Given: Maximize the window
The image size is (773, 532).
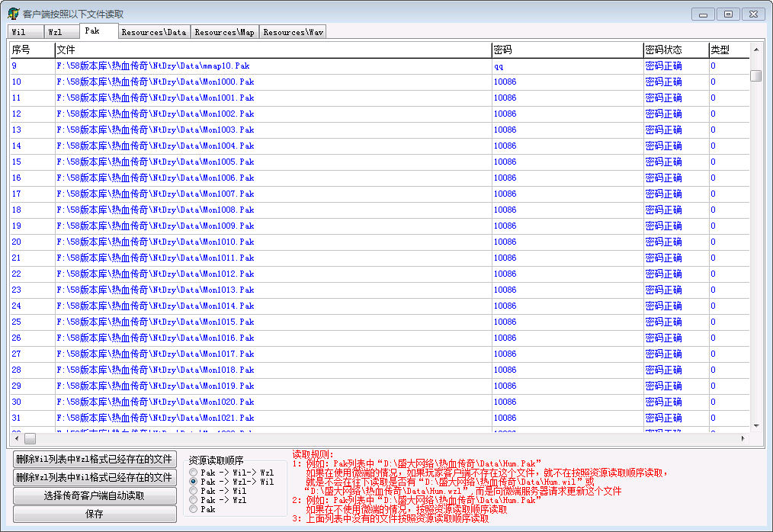Looking at the screenshot, I should 728,14.
